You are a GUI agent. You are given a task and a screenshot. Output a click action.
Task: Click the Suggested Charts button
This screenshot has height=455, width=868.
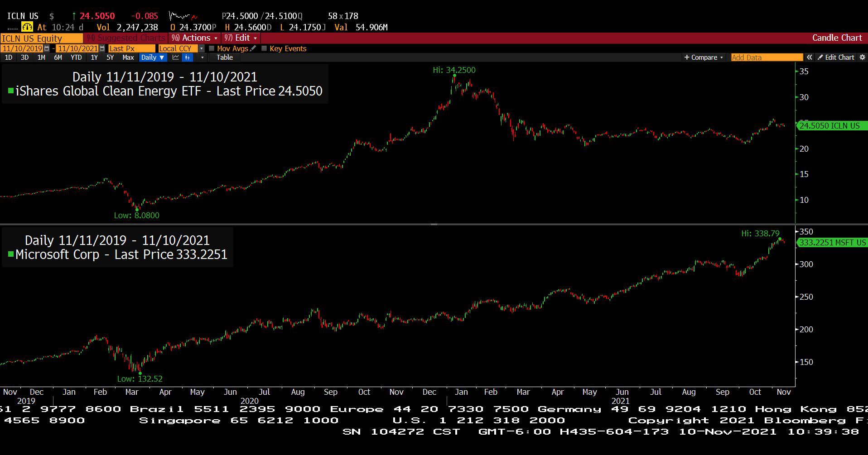click(x=126, y=38)
